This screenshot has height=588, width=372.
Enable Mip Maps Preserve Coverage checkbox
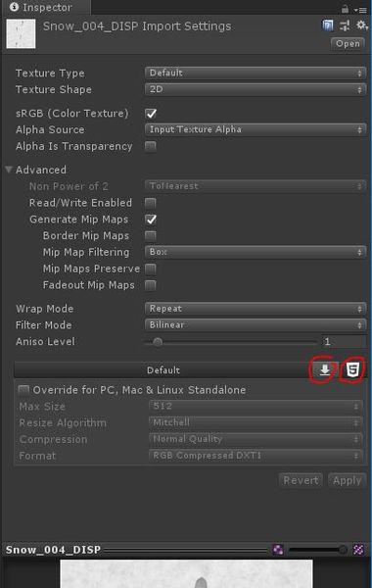pyautogui.click(x=151, y=269)
